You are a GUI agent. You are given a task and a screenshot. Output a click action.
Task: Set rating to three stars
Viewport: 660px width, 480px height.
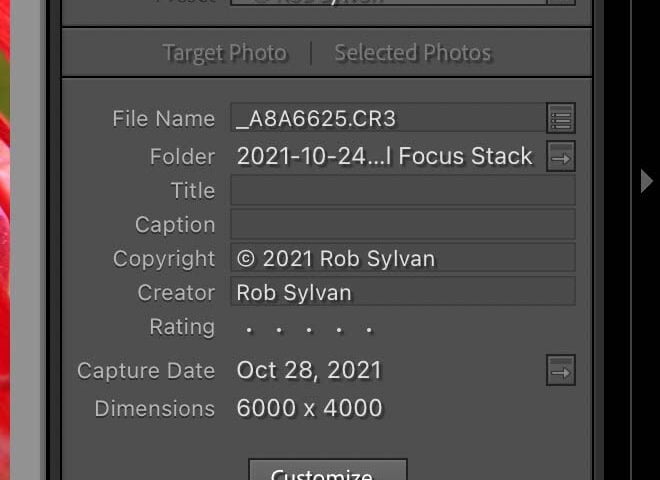point(309,331)
